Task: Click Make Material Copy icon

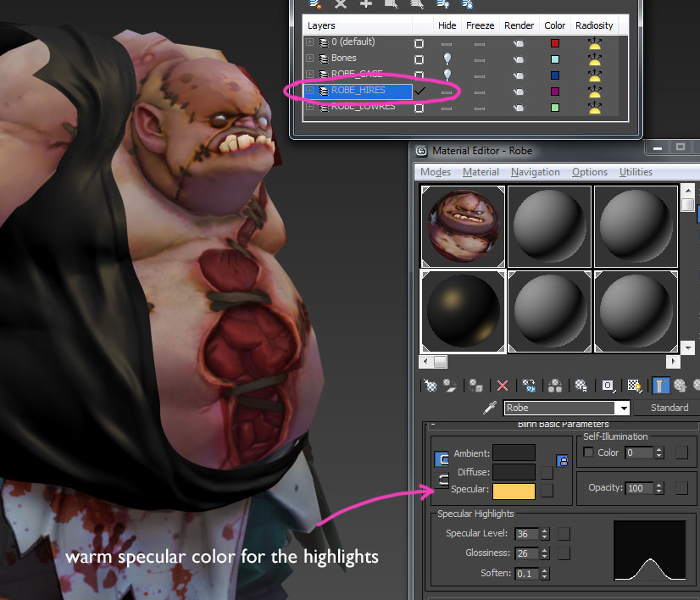Action: tap(529, 386)
